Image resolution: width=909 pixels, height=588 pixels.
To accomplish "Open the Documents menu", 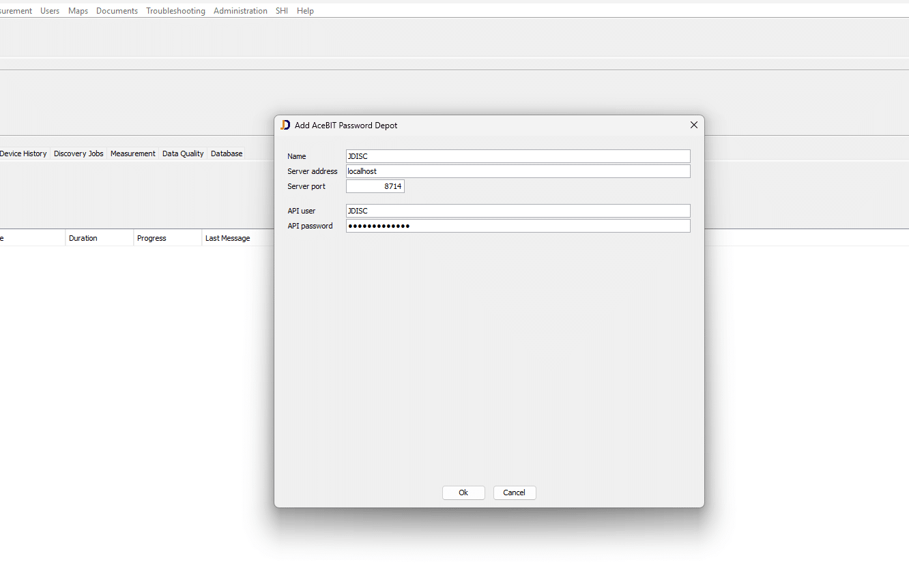I will coord(117,11).
